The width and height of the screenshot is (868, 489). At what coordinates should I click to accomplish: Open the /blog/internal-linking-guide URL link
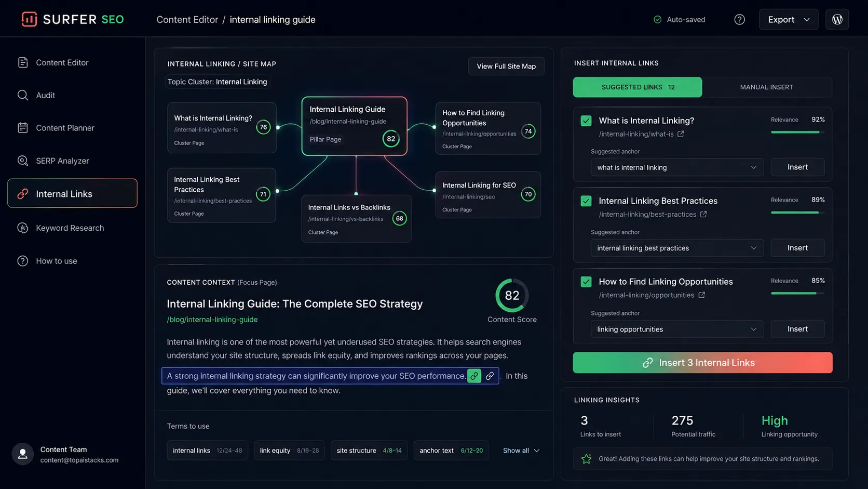point(212,320)
